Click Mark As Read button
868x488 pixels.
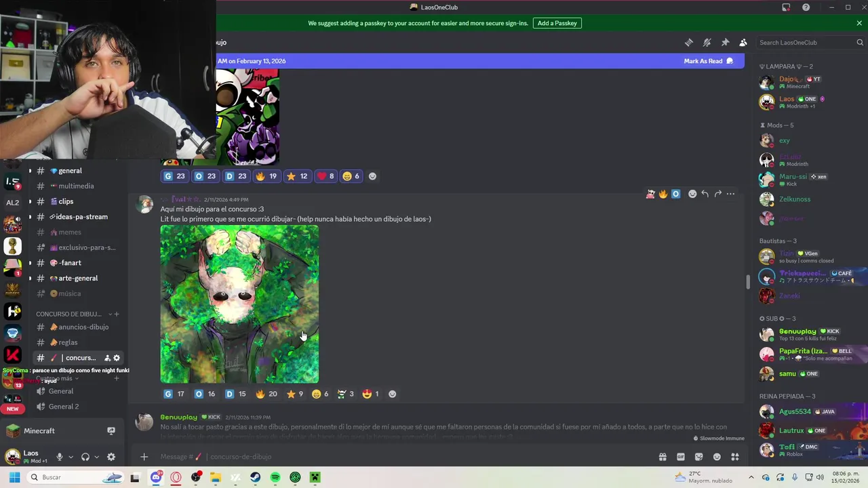tap(709, 61)
